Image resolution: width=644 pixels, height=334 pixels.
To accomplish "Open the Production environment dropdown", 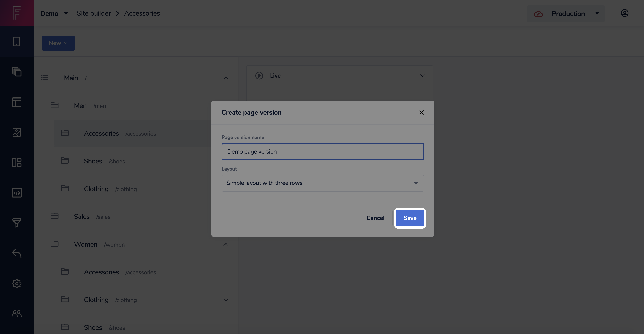I will tap(566, 14).
